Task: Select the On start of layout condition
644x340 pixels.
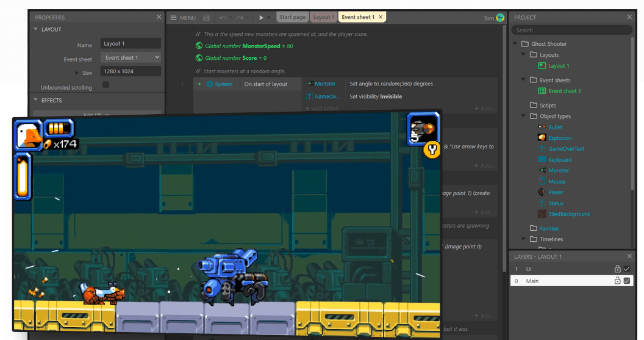Action: click(x=266, y=84)
